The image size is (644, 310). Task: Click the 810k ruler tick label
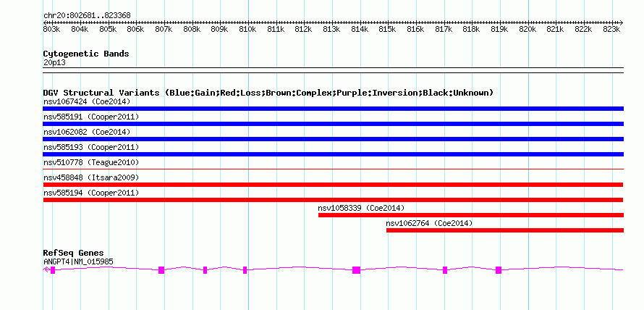coord(247,29)
